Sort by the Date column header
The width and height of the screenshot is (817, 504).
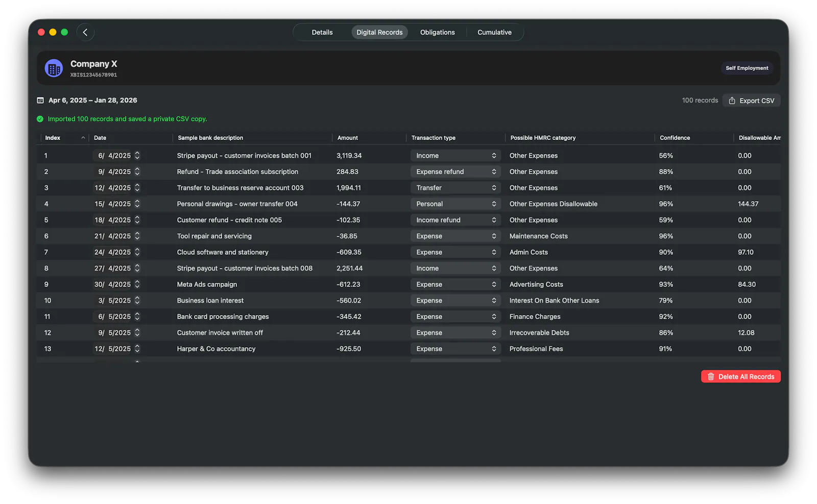coord(100,138)
